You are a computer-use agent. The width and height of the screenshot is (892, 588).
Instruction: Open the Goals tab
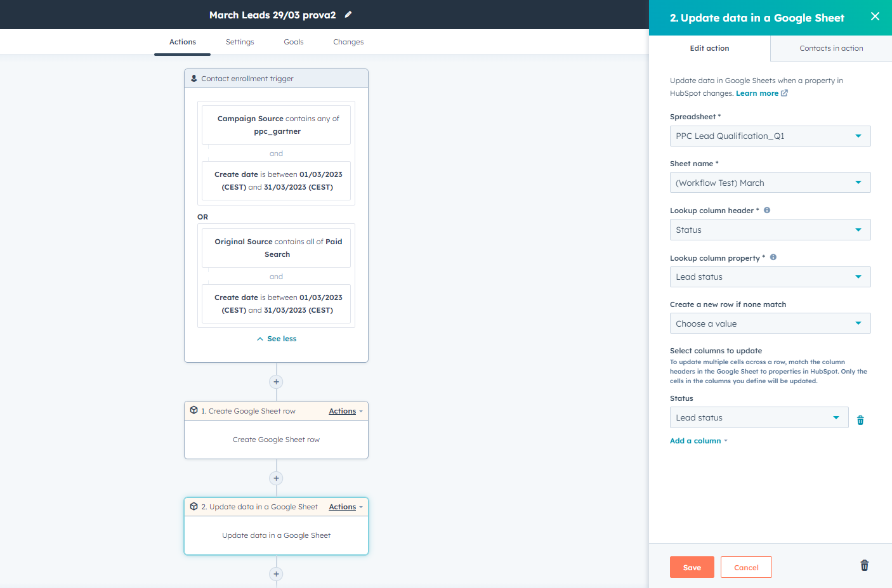[294, 42]
